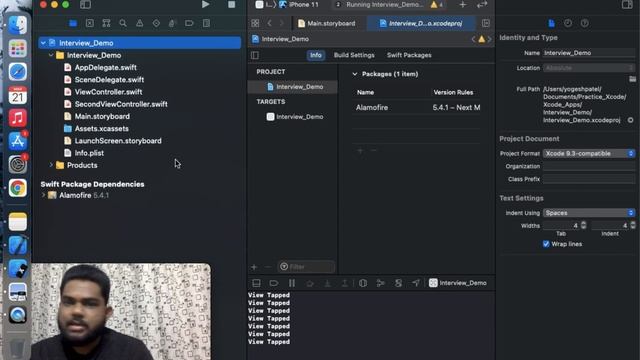
Task: Show the History inspector
Action: (x=568, y=23)
